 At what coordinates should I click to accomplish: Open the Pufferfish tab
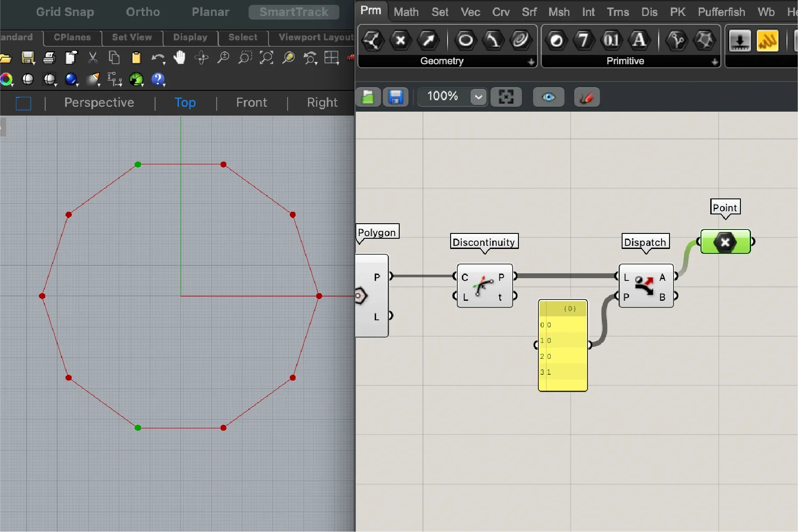pyautogui.click(x=720, y=12)
